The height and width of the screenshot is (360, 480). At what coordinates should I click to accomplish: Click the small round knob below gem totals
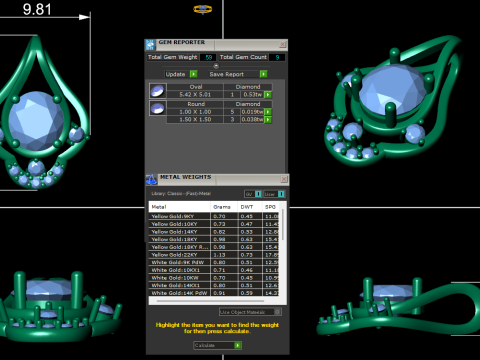pyautogui.click(x=216, y=66)
